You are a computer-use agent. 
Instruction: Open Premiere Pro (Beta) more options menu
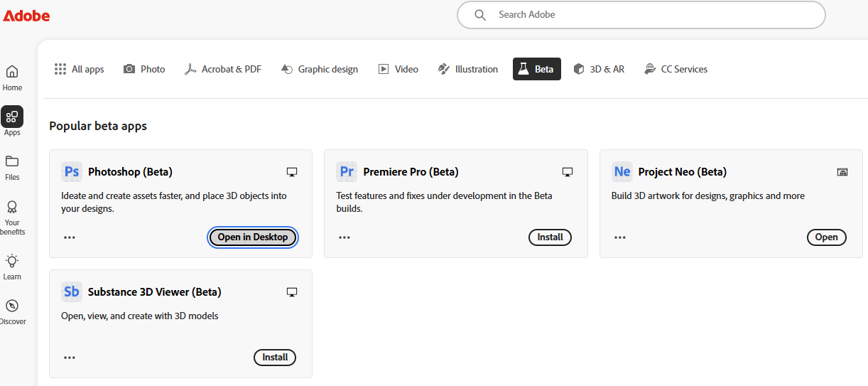pos(345,237)
